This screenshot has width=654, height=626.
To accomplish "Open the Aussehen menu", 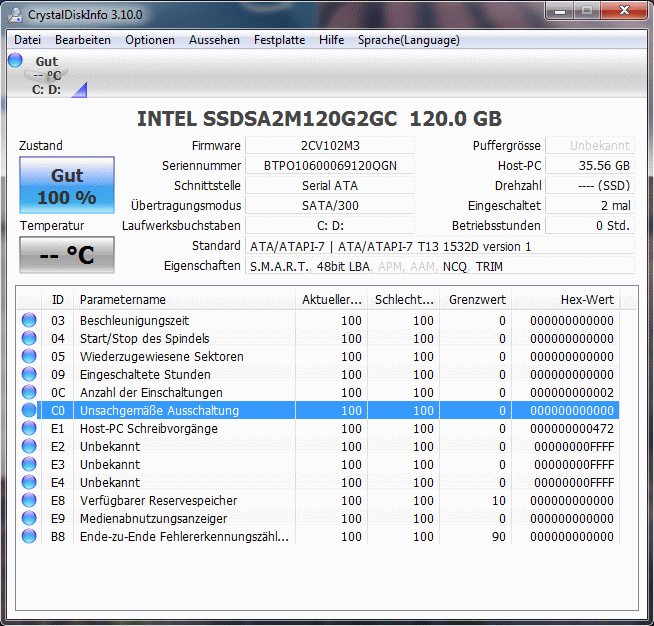I will pos(214,40).
